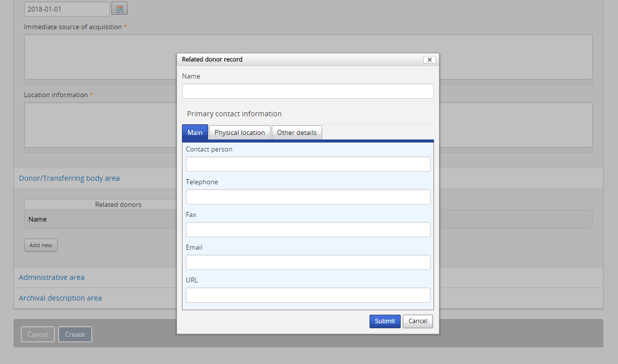Click the date field showing 2018-01-01
The height and width of the screenshot is (364, 618).
tap(67, 9)
